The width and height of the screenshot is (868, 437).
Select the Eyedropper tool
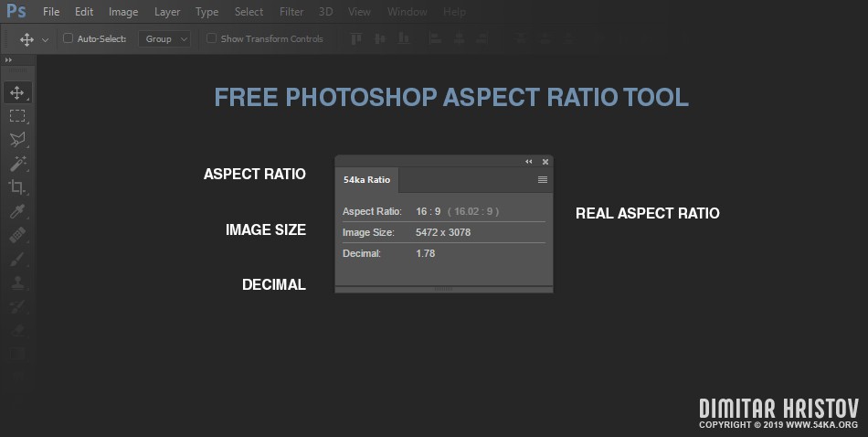(17, 211)
